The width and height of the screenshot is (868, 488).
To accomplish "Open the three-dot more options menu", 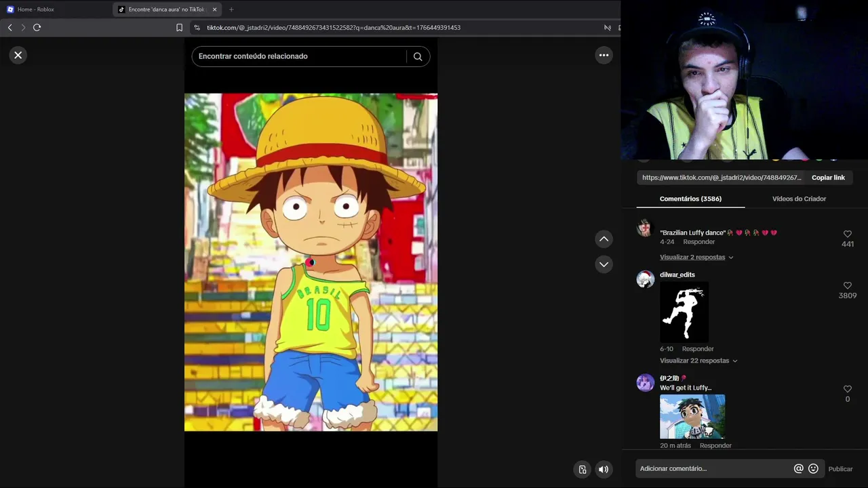I will click(x=604, y=55).
